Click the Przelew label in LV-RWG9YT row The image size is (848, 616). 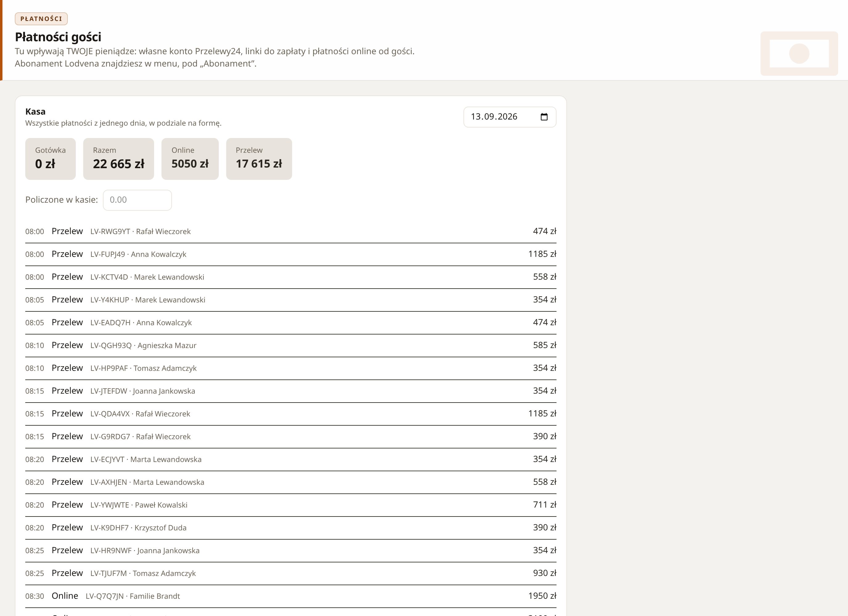[x=67, y=231]
